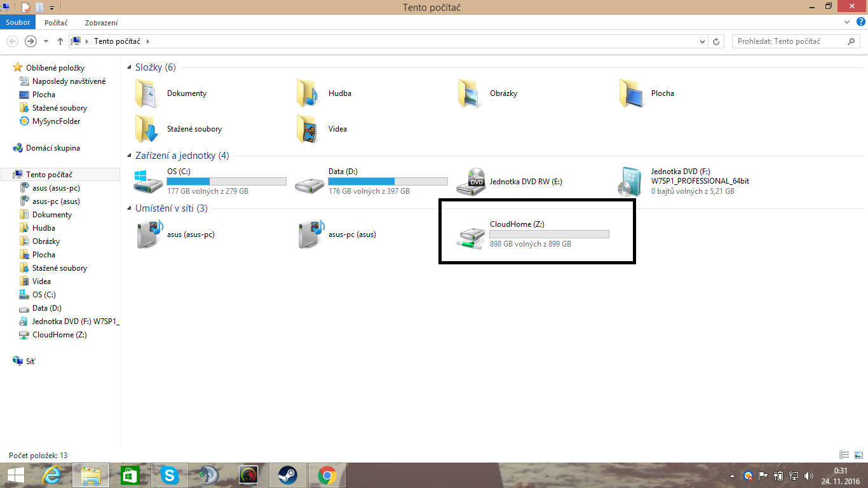Viewport: 868px width, 488px height.
Task: Click the OS (C:) capacity bar
Action: click(227, 181)
